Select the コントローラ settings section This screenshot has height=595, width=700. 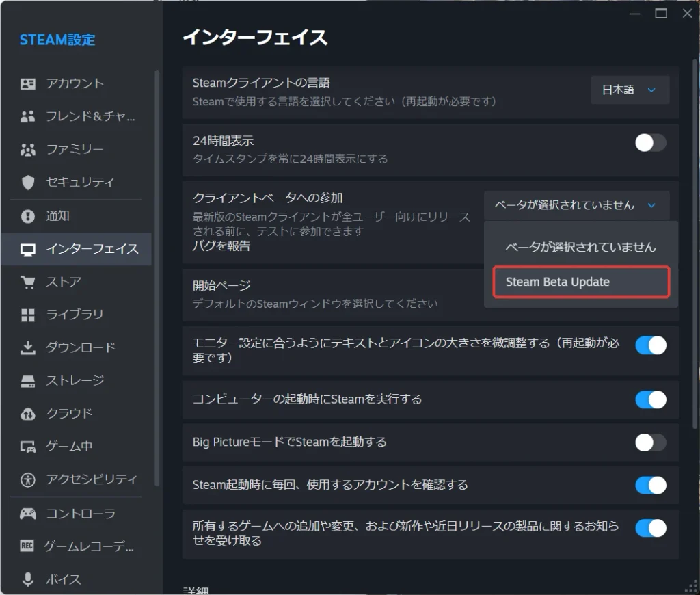click(77, 514)
